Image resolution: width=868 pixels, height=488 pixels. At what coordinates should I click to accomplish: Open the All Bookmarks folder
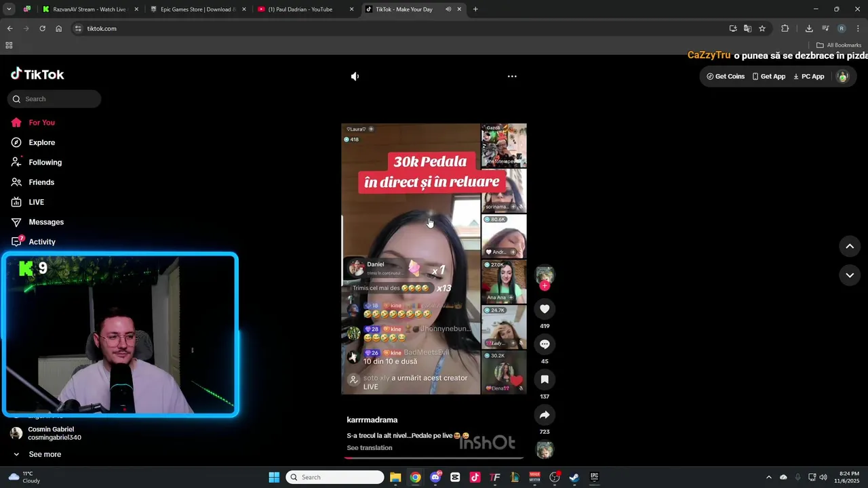839,45
